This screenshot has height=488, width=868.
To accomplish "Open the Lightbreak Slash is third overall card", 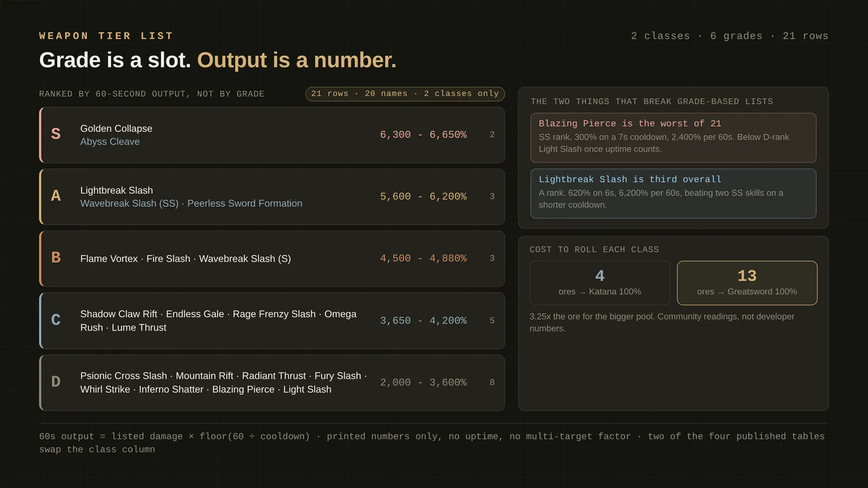I will pos(673,194).
